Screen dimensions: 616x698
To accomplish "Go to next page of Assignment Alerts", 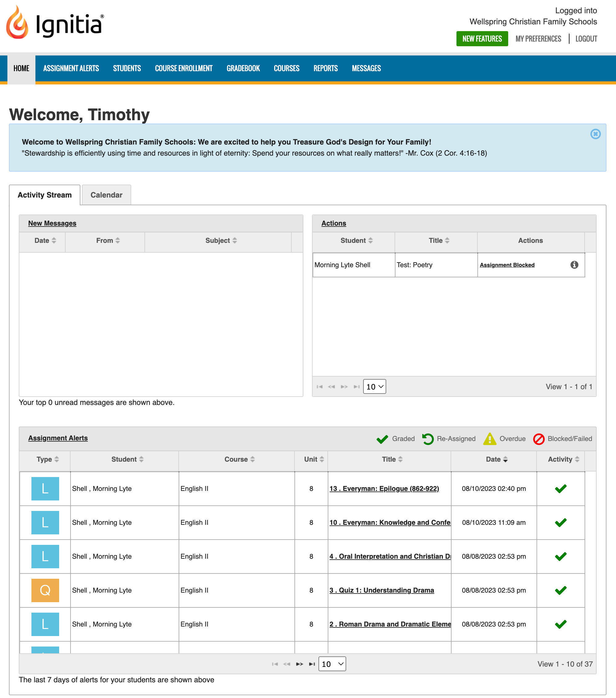I will click(x=299, y=664).
